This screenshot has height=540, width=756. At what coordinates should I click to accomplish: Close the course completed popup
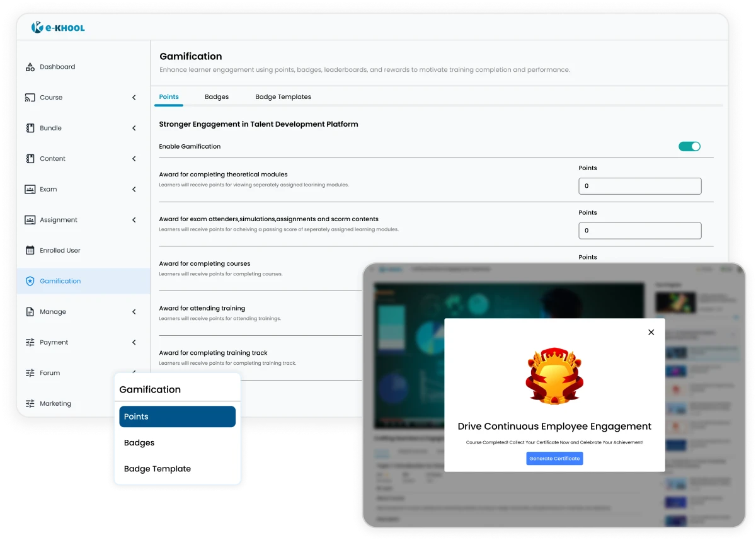[651, 332]
